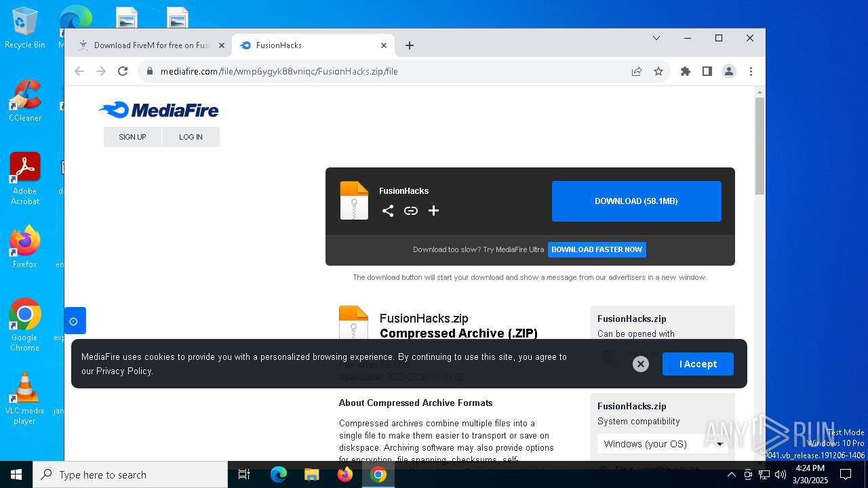Toggle the browser side panel icon
The height and width of the screenshot is (488, 868).
pos(707,71)
